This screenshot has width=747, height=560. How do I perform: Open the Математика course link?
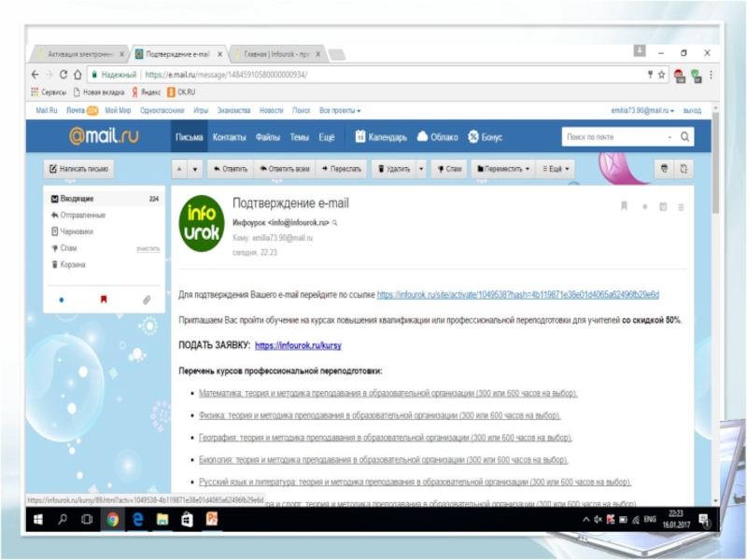tap(388, 393)
